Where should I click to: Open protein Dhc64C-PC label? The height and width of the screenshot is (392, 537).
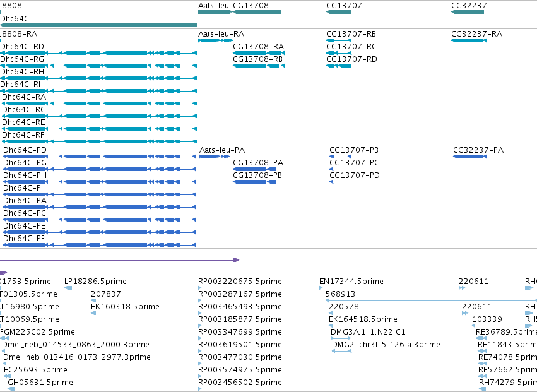pos(25,213)
